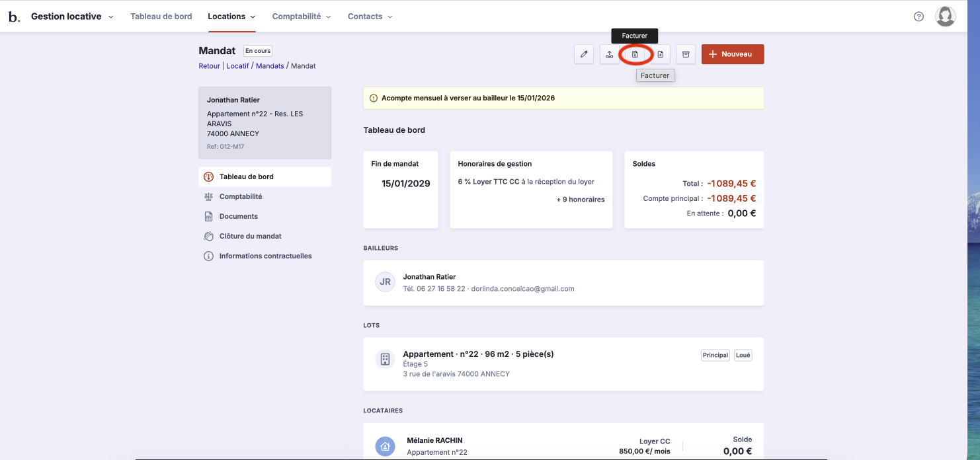Click the b. logo in header
Image resolution: width=980 pixels, height=460 pixels.
click(x=14, y=17)
